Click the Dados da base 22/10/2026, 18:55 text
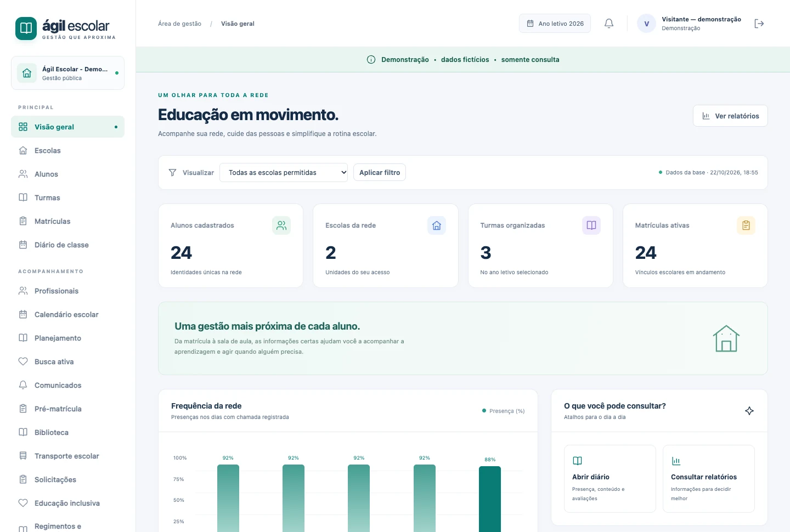 [x=712, y=173]
